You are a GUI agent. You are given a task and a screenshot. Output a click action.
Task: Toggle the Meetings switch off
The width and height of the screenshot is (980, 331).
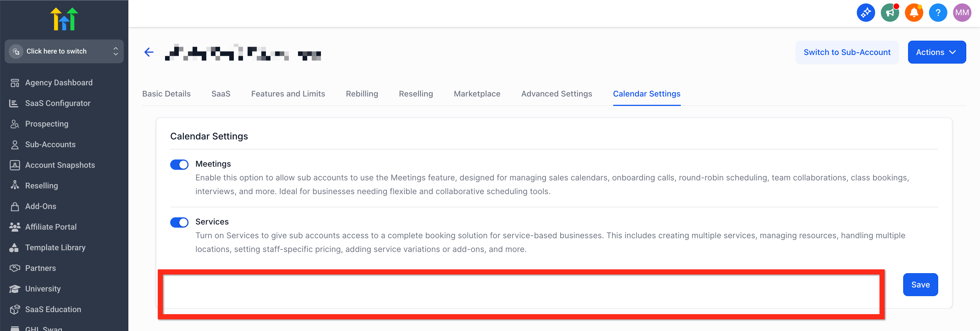(x=179, y=164)
